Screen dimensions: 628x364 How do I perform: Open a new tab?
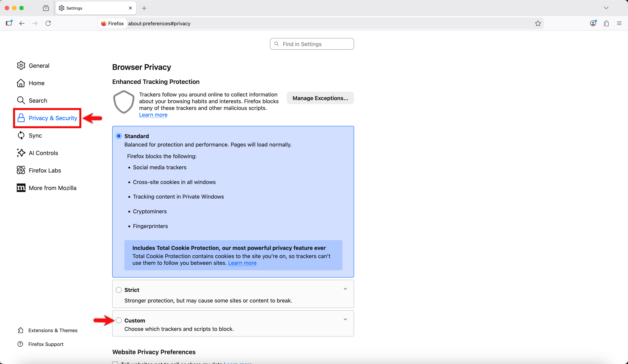point(144,8)
